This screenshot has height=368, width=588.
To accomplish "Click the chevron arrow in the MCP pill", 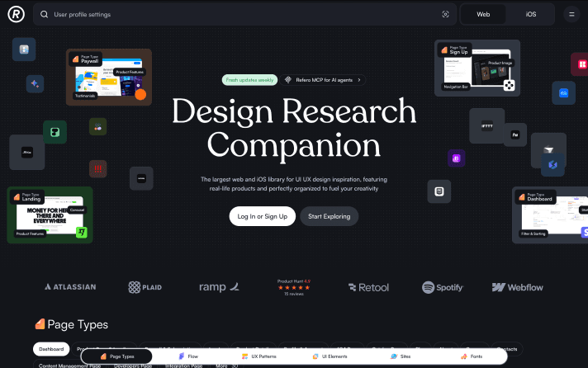I will 359,80.
